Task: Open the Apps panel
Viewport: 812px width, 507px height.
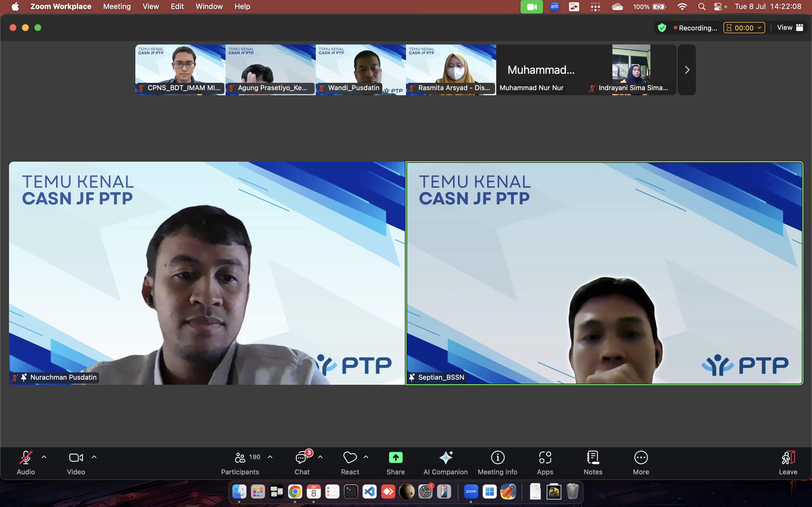Action: point(545,463)
